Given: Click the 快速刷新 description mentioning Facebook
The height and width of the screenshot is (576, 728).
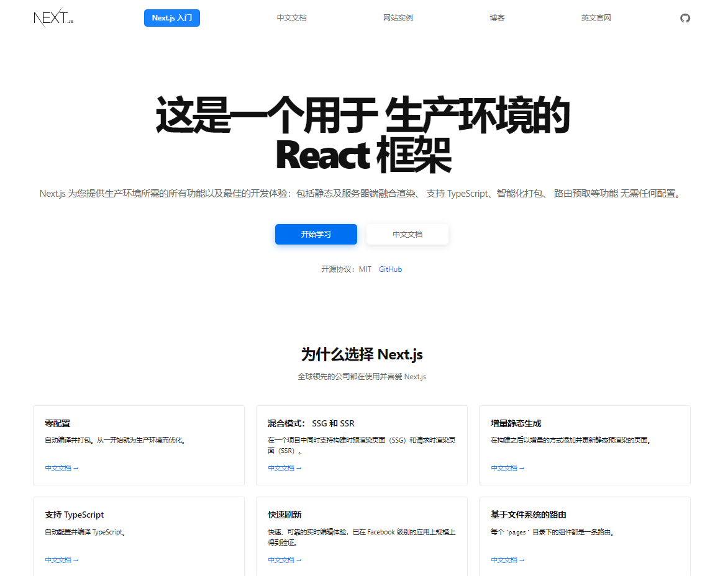Looking at the screenshot, I should coord(362,537).
